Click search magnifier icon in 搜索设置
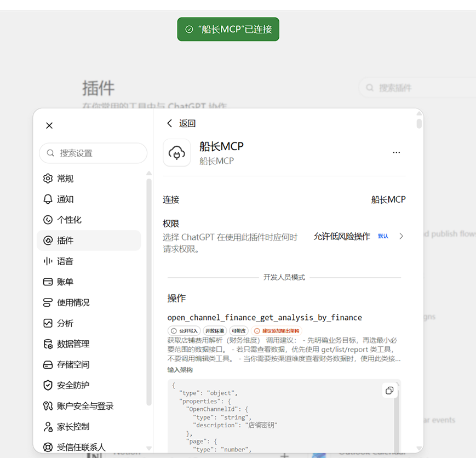476x458 pixels. coord(50,153)
